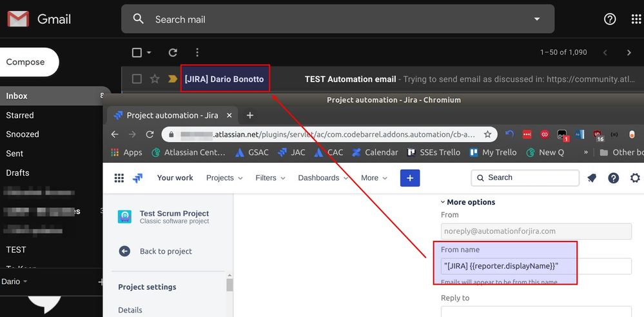Go to previous page of emails
This screenshot has height=317, width=644.
click(x=605, y=53)
